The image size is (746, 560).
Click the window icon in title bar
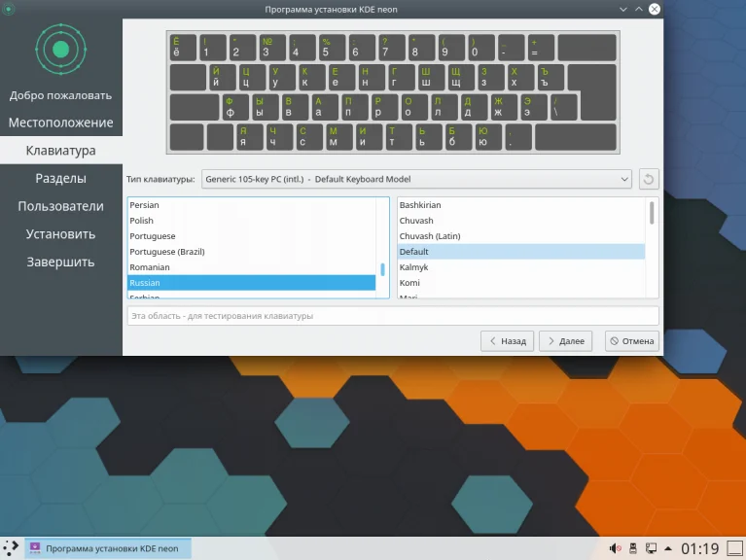click(8, 9)
